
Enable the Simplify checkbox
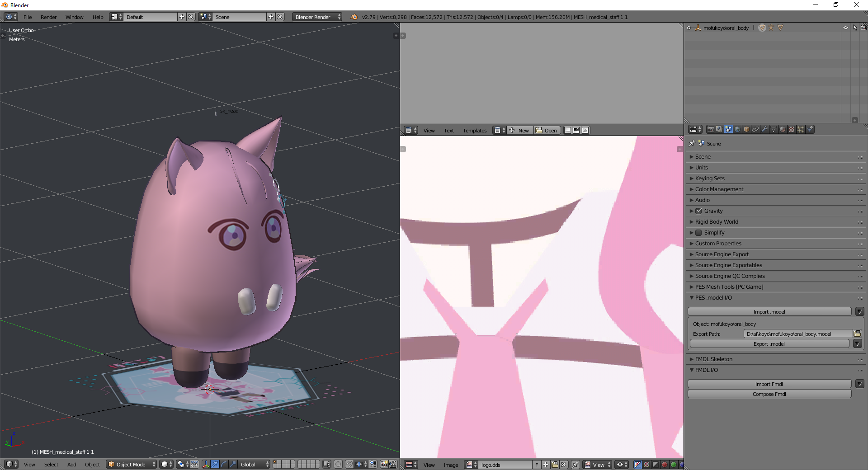[x=699, y=232]
